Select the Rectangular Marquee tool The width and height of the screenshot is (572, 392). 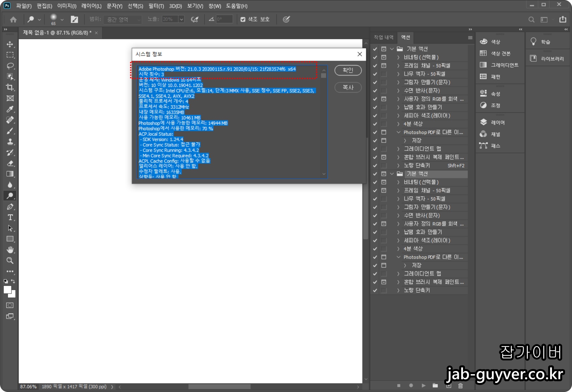(x=10, y=55)
